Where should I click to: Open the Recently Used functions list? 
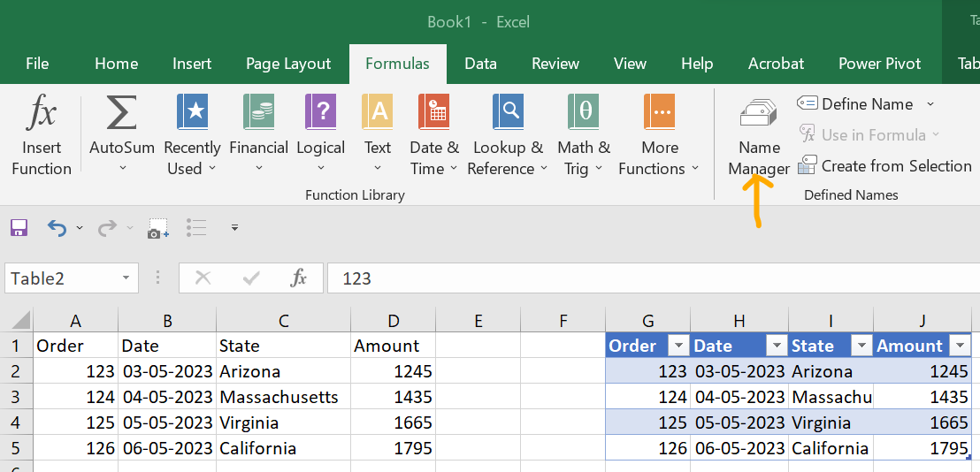pyautogui.click(x=192, y=135)
